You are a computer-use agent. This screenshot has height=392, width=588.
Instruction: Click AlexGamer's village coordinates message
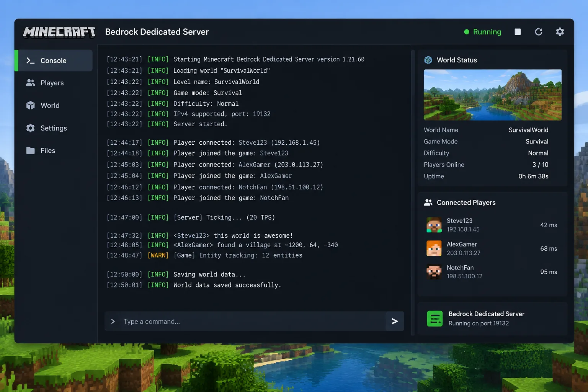click(222, 245)
